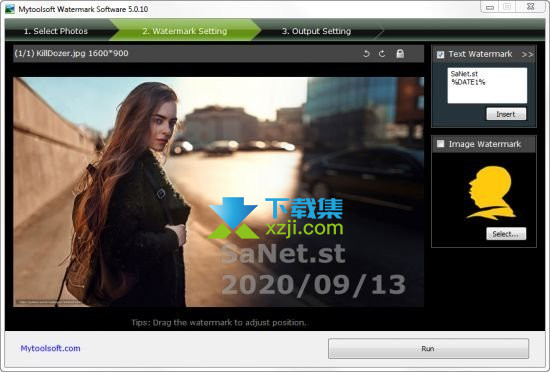Minimize the Watermark Software window
The image size is (550, 372).
[490, 7]
